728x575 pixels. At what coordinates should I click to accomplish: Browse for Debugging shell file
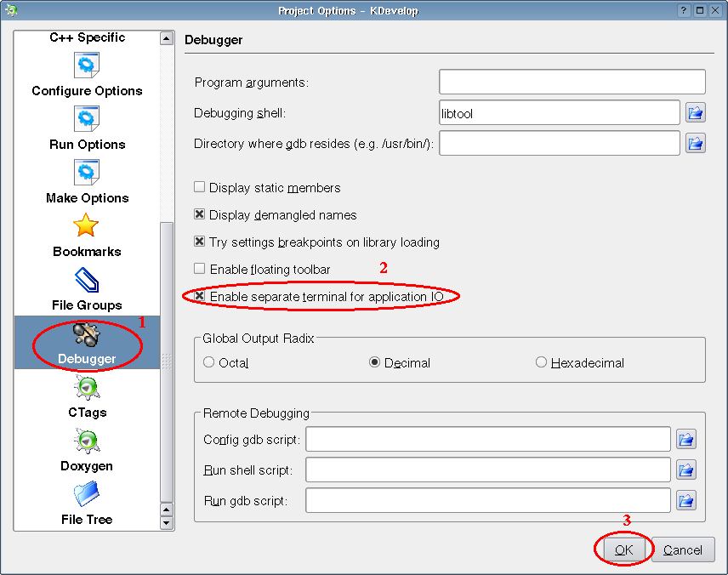pyautogui.click(x=696, y=113)
